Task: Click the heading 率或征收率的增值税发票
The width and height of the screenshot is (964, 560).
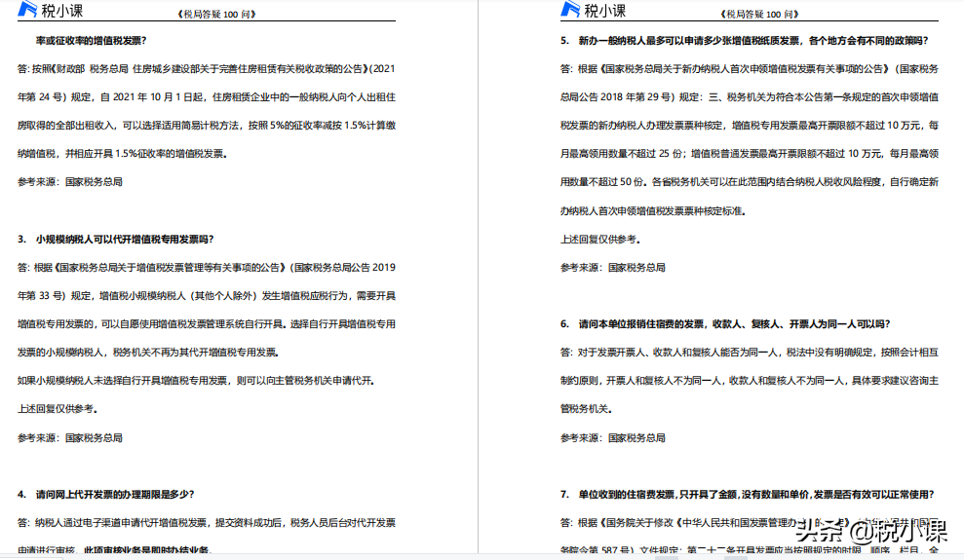Action: (x=91, y=41)
